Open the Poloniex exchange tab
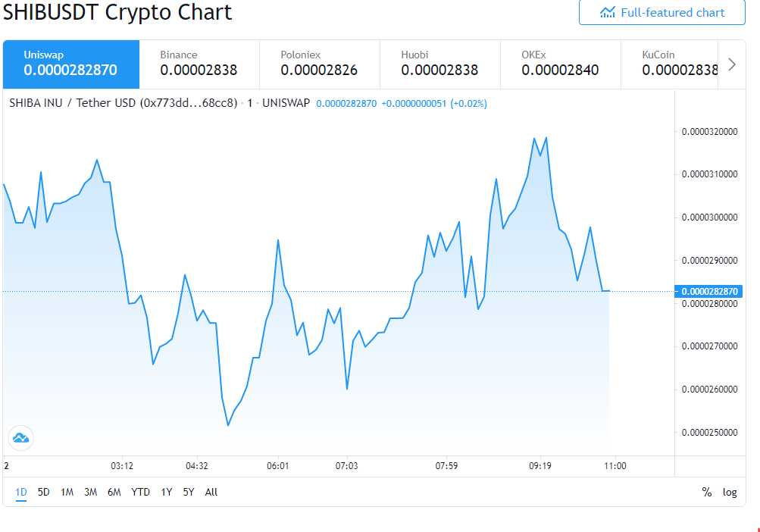 click(320, 64)
